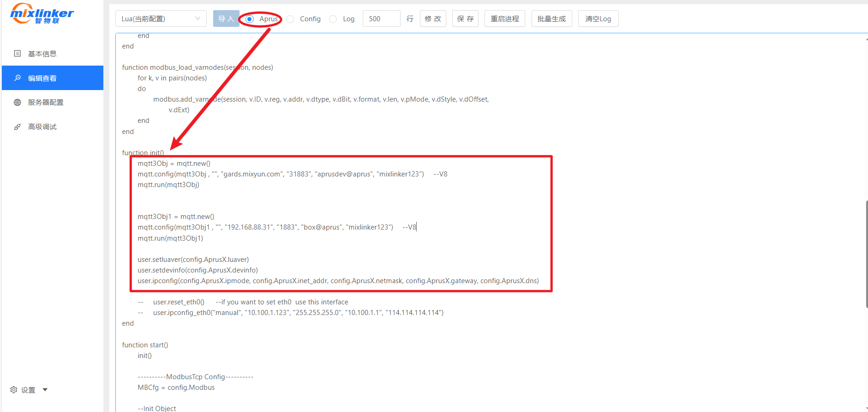Click the Mixlinker logo

42,14
